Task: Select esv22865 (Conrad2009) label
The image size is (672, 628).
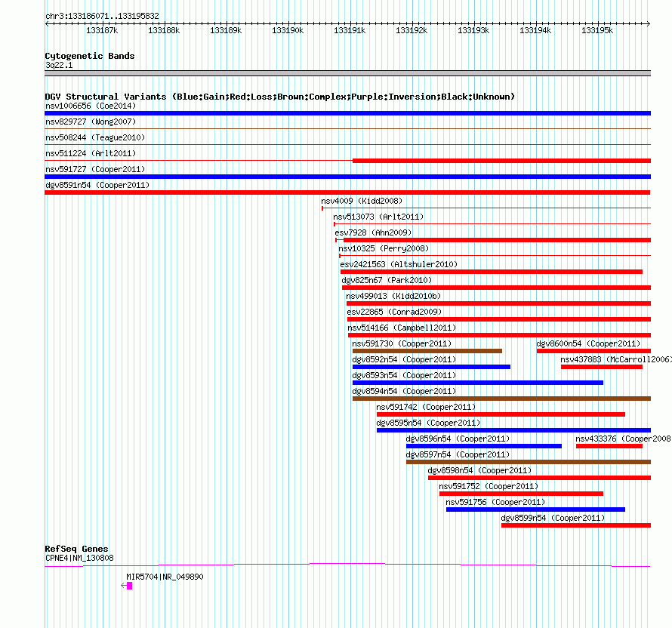Action: tap(394, 312)
